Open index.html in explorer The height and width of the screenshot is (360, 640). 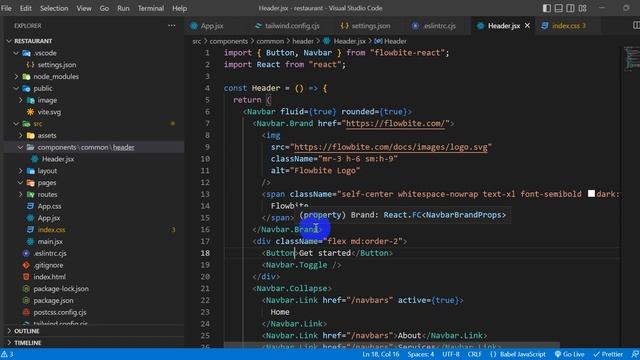pos(49,277)
